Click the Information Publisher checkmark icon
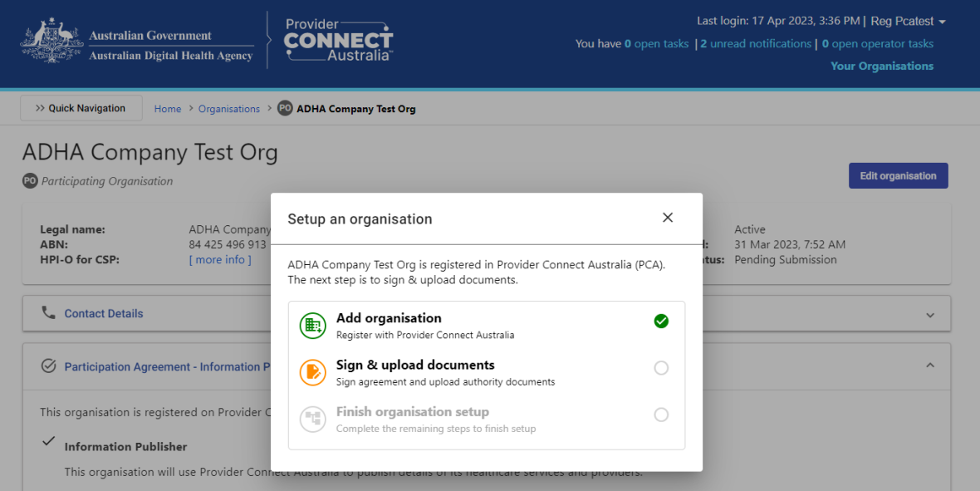 (x=48, y=441)
